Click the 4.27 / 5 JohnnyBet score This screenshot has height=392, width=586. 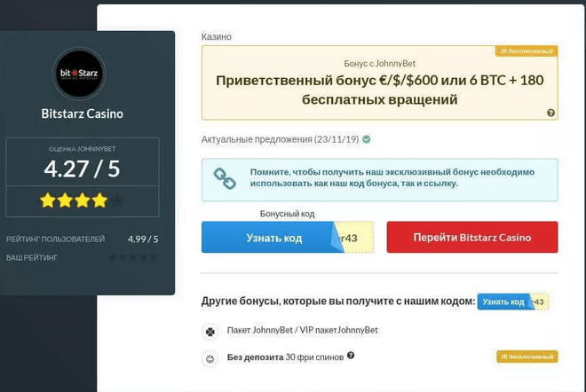(82, 168)
